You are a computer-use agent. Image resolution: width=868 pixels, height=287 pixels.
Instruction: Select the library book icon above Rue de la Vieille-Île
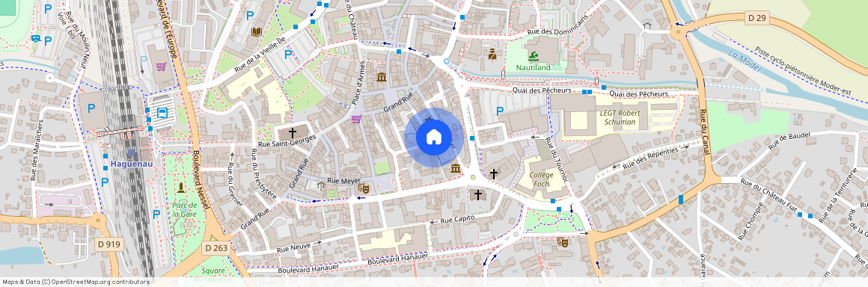tap(257, 32)
